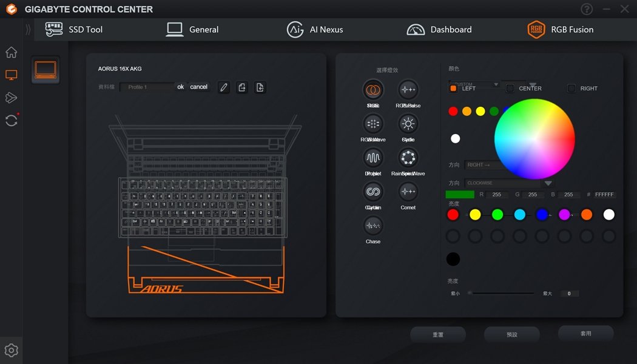Screen dimensions: 637x364
Task: Open the CLOCKWISE direction dropdown
Action: coord(510,183)
